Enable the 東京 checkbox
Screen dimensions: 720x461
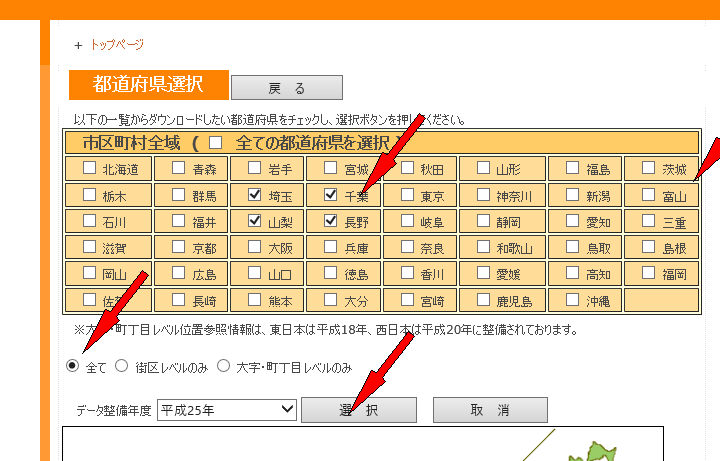point(407,195)
